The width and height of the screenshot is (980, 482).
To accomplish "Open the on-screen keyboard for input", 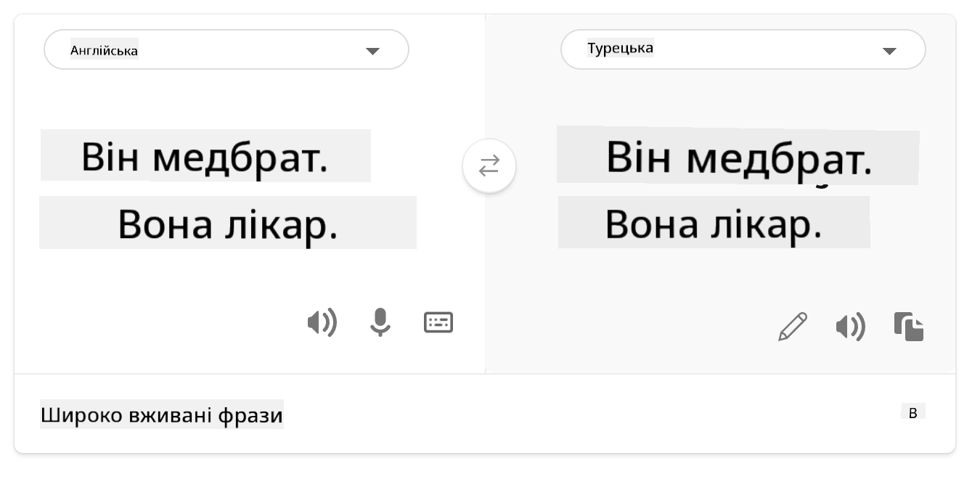I will tap(438, 322).
